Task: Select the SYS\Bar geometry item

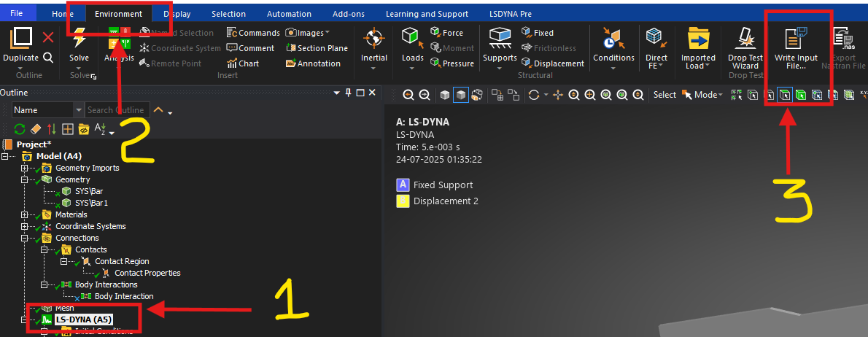Action: tap(89, 191)
